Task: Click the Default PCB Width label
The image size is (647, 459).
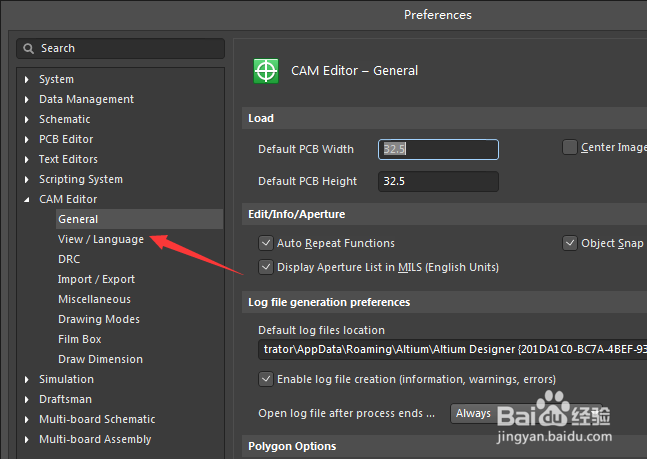Action: tap(306, 149)
